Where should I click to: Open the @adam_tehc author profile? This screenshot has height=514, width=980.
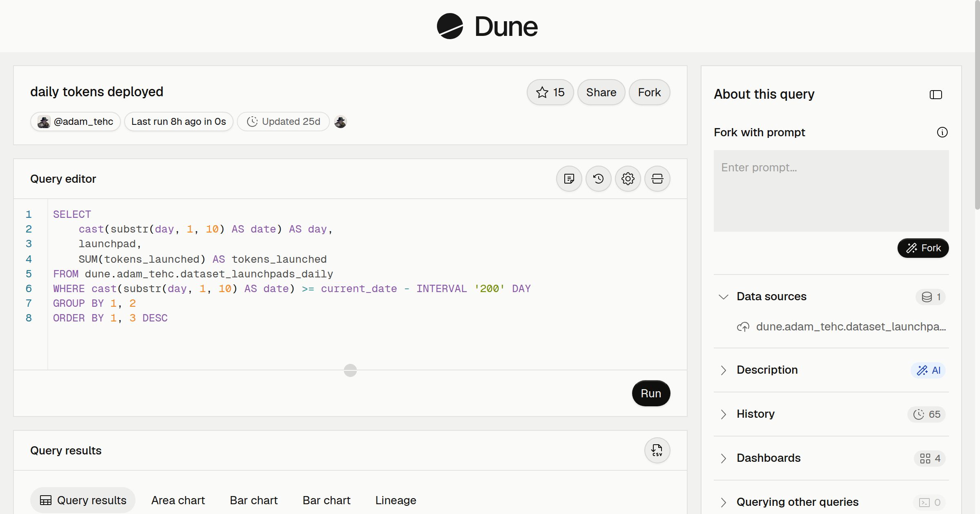76,122
